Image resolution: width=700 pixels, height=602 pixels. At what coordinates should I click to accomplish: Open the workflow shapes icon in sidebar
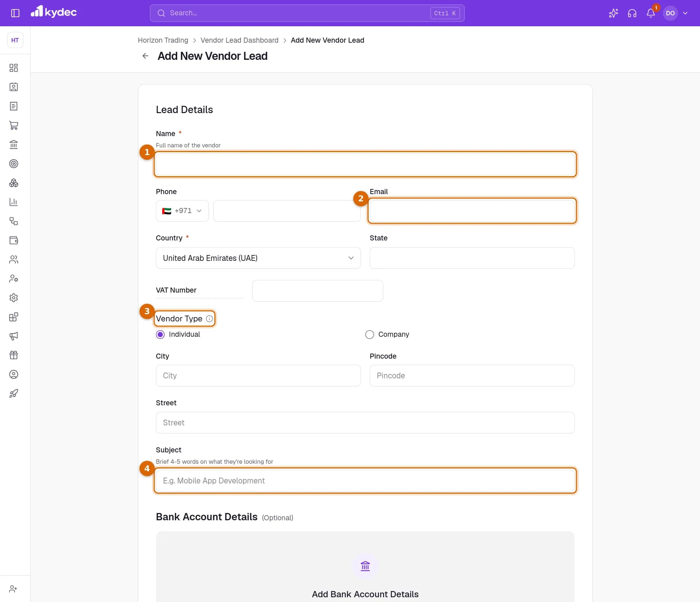click(x=13, y=221)
